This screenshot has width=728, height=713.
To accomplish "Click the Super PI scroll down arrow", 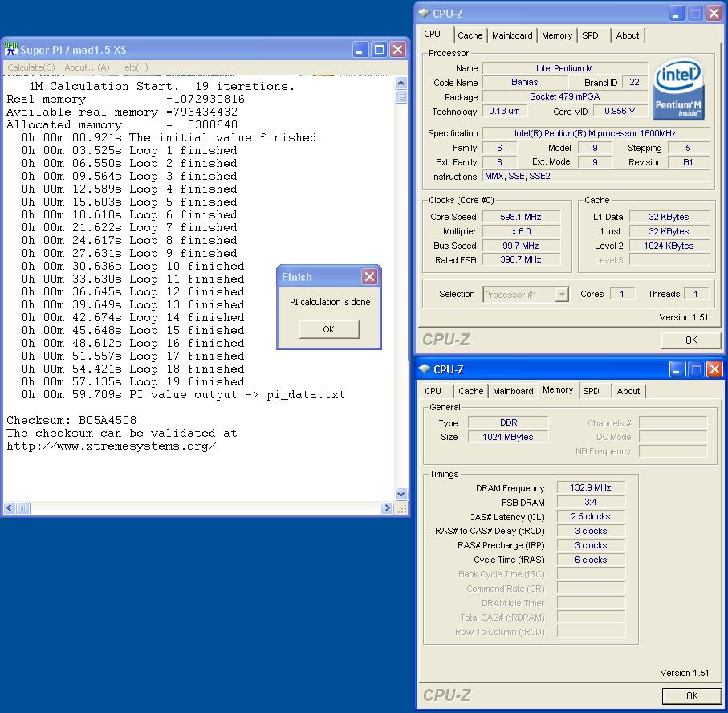I will point(401,495).
